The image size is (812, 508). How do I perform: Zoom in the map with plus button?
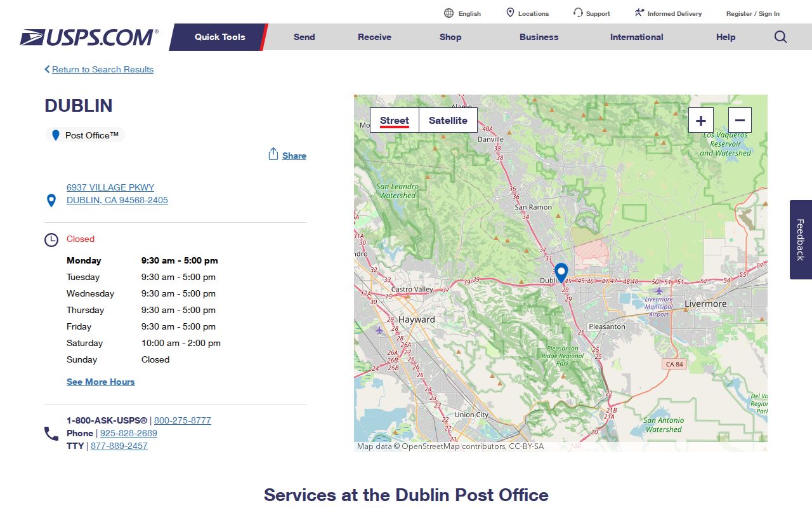coord(701,120)
